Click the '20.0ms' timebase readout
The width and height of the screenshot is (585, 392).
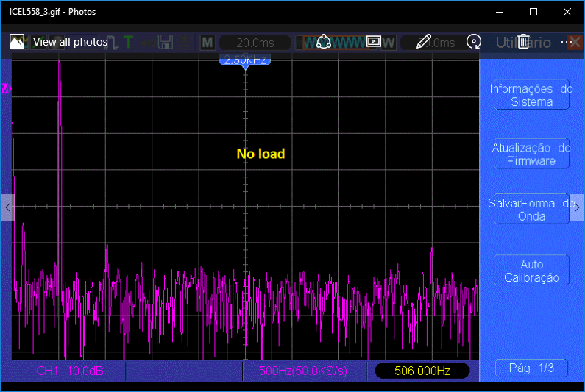point(255,43)
